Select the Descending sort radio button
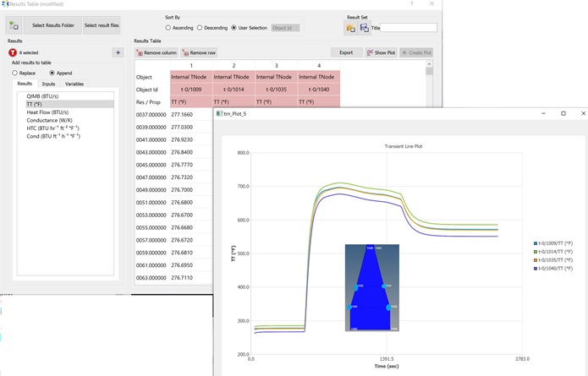588x376 pixels. coord(200,28)
